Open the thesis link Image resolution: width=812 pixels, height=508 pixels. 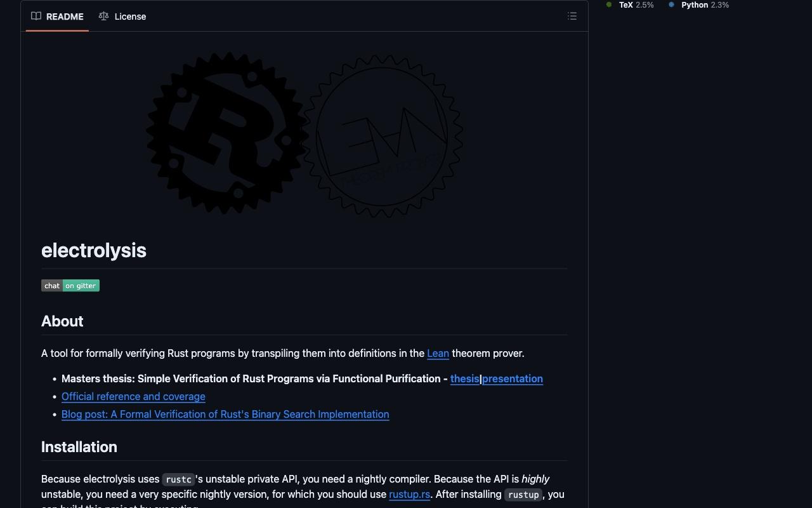464,379
